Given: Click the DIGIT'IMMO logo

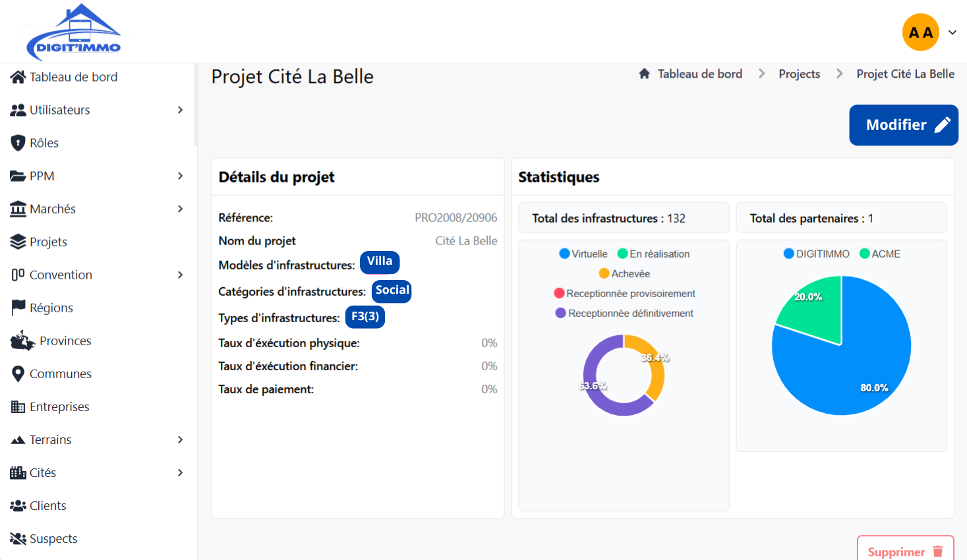Looking at the screenshot, I should [x=74, y=33].
